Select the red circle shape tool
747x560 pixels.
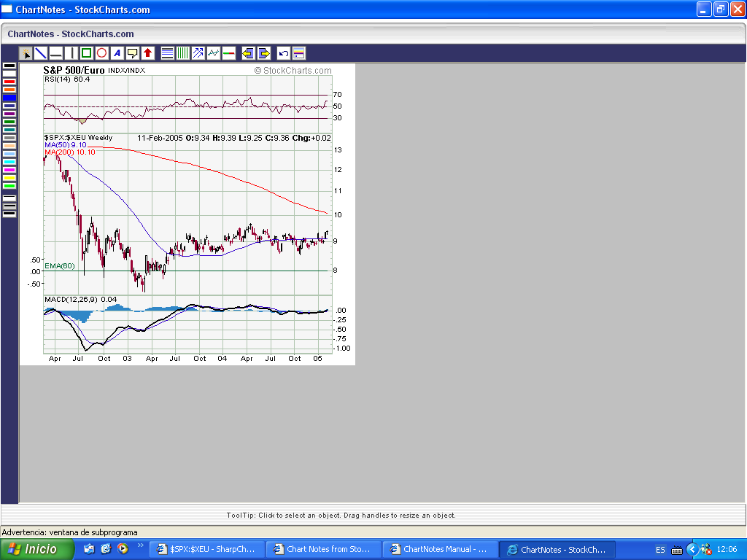[x=101, y=53]
